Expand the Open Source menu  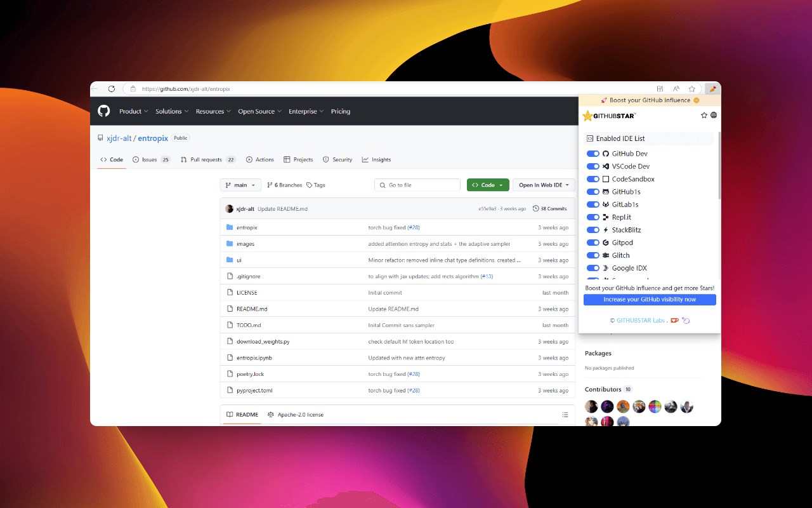(259, 111)
